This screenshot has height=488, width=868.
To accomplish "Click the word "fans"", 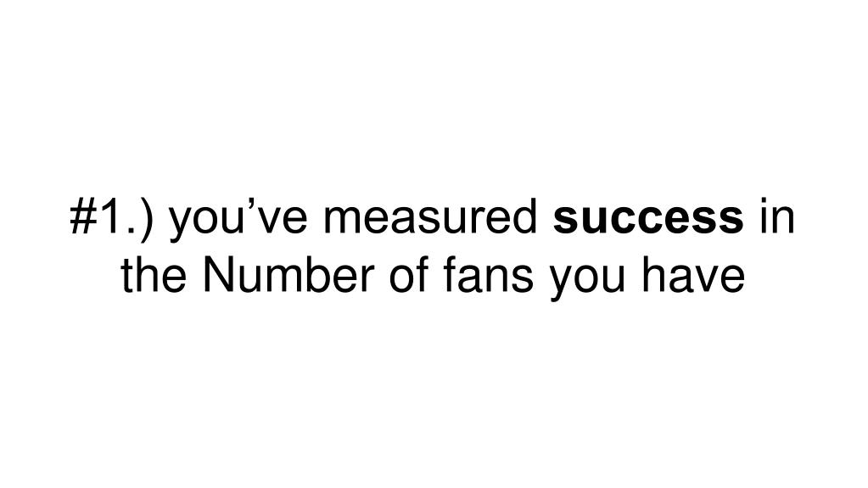I will click(489, 275).
